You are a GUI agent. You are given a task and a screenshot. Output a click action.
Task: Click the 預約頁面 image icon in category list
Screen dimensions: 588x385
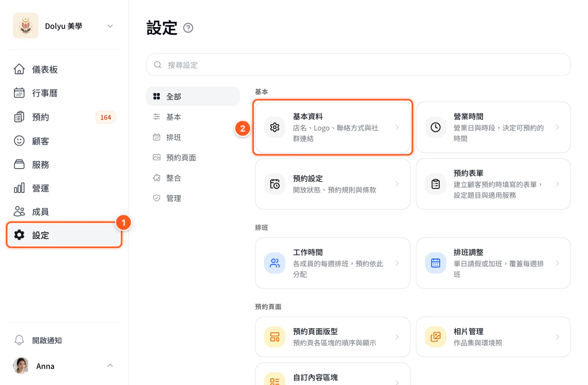pos(157,157)
